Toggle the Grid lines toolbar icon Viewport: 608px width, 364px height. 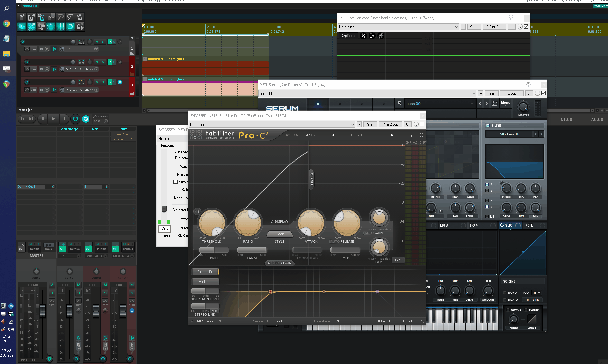pos(61,27)
